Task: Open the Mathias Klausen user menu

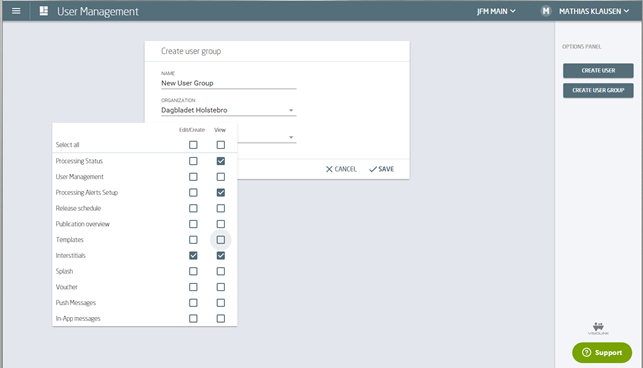Action: 594,11
